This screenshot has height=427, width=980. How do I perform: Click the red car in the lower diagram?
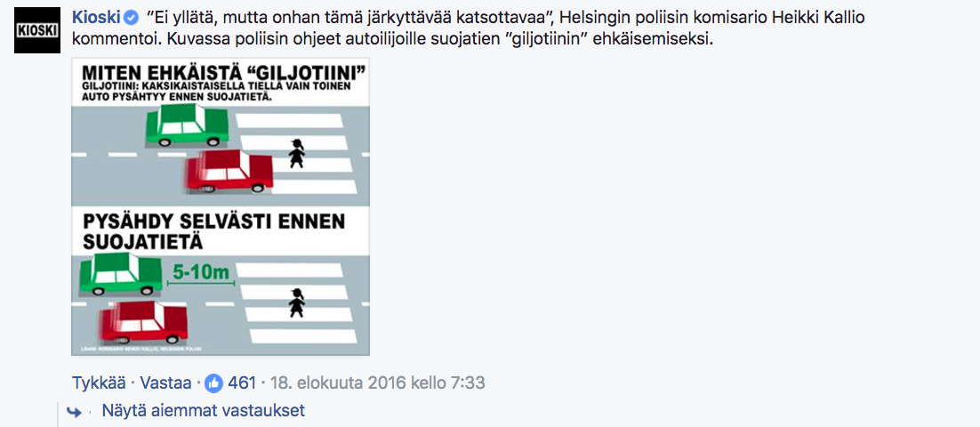click(143, 321)
